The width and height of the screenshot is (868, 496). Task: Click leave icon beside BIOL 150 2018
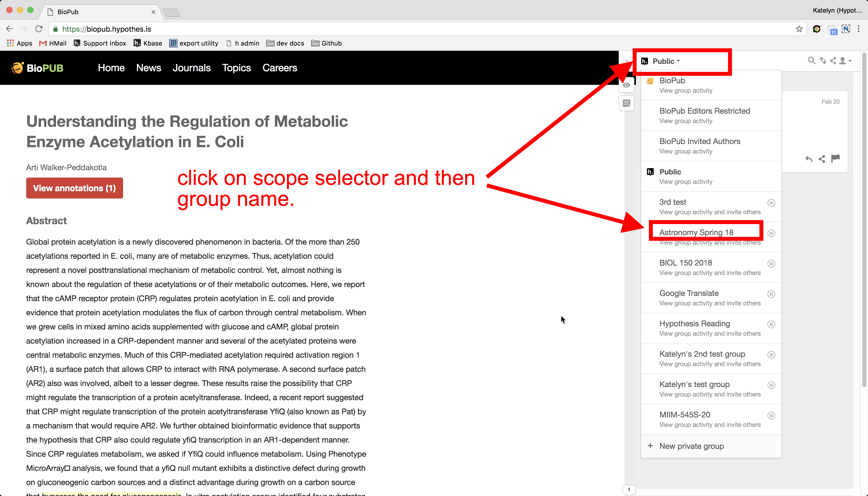click(x=771, y=264)
